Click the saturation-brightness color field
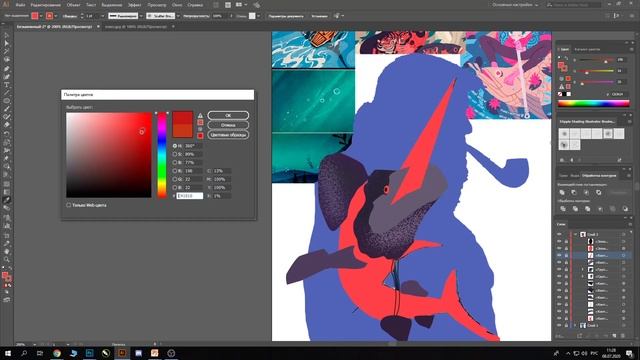The height and width of the screenshot is (360, 640). (x=109, y=155)
